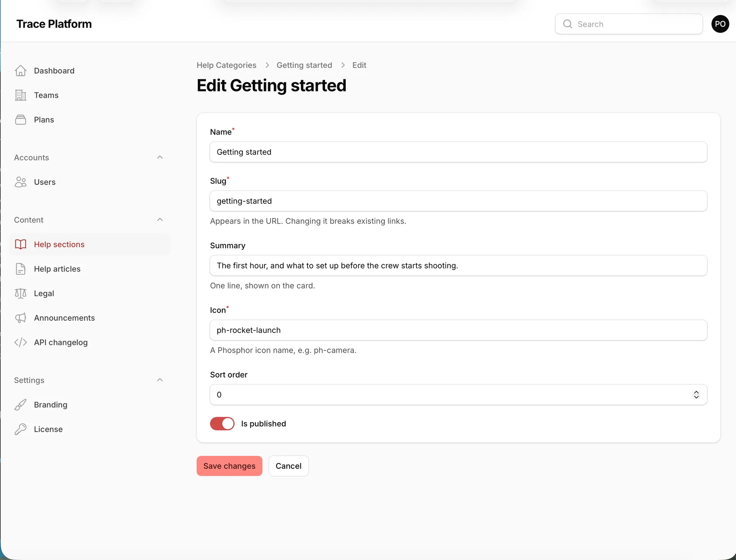
Task: Open the Legal scales icon
Action: point(20,294)
